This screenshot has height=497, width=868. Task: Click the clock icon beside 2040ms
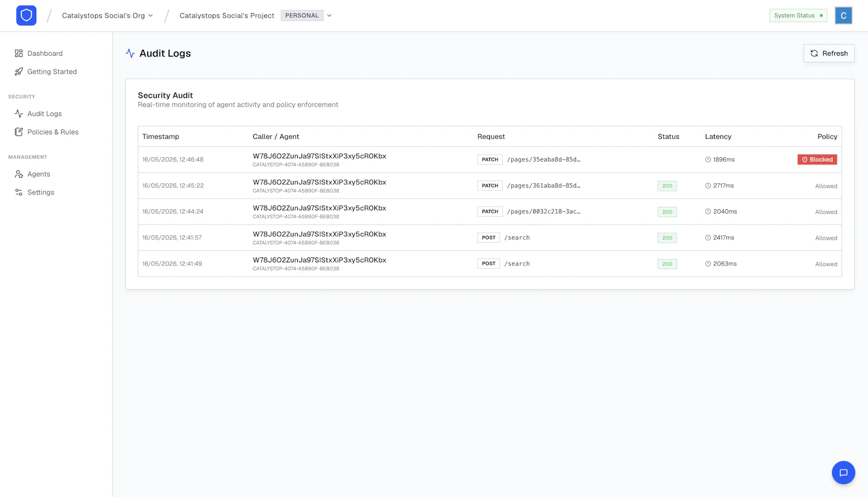click(708, 212)
